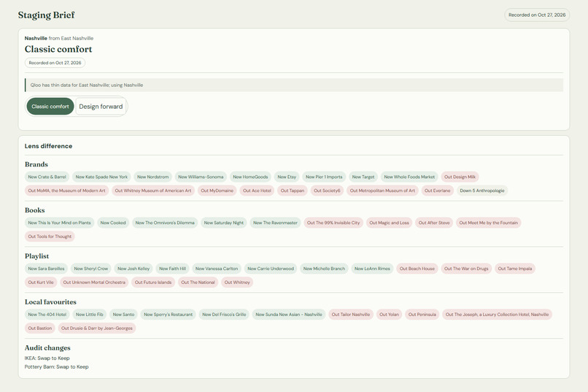Click the Out The War on Drugs chip

[466, 269]
